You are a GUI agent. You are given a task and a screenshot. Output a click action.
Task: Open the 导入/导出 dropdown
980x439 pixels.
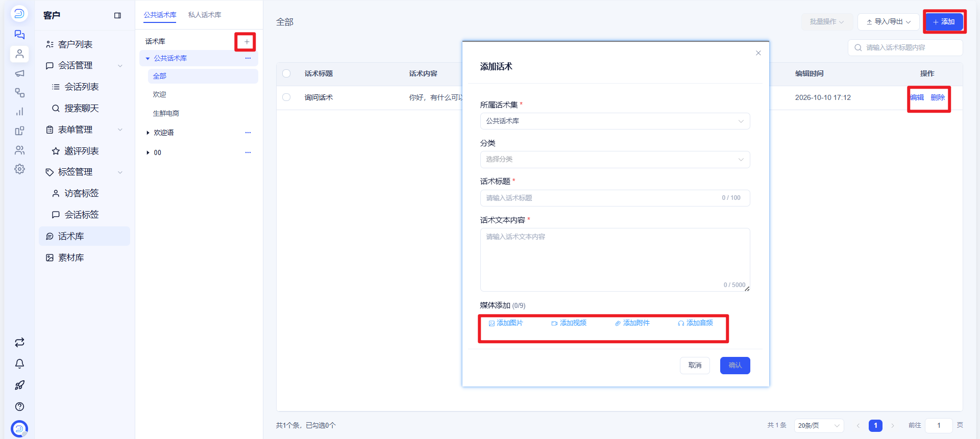click(889, 22)
